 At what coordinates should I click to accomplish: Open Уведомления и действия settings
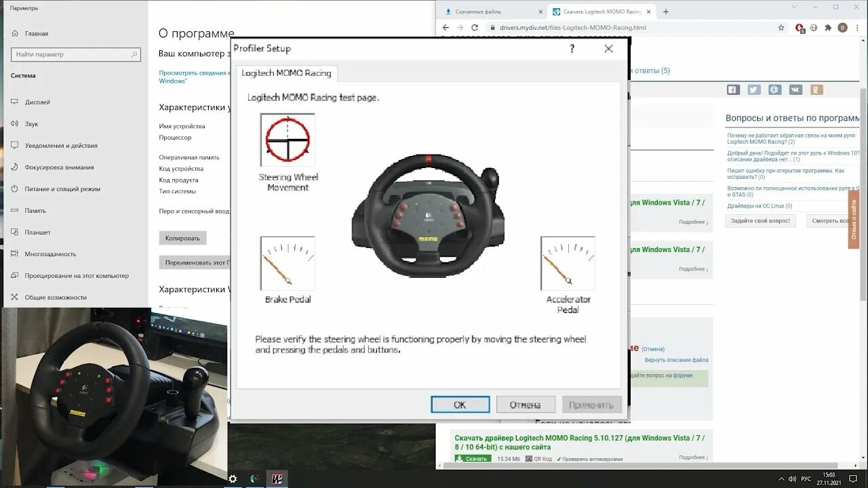click(x=61, y=146)
